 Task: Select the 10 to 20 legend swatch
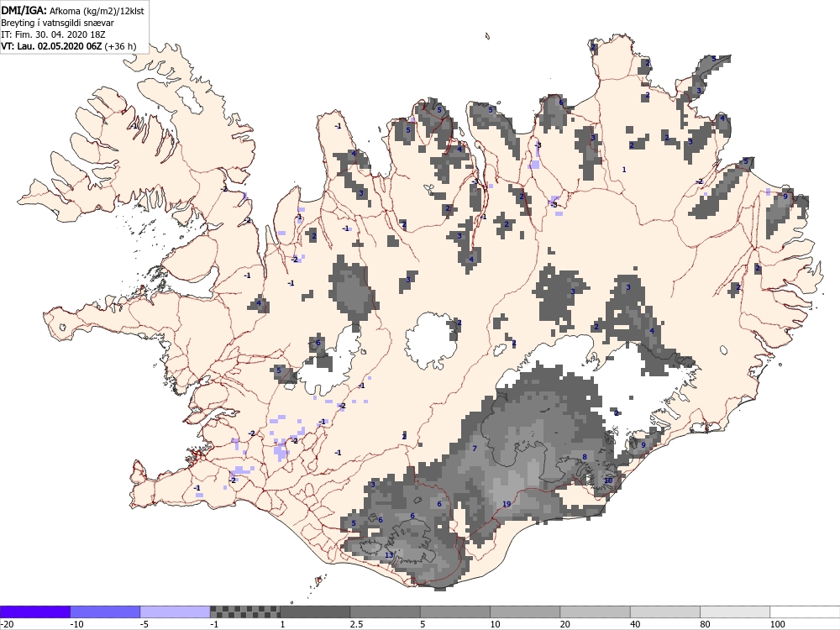[x=525, y=612]
